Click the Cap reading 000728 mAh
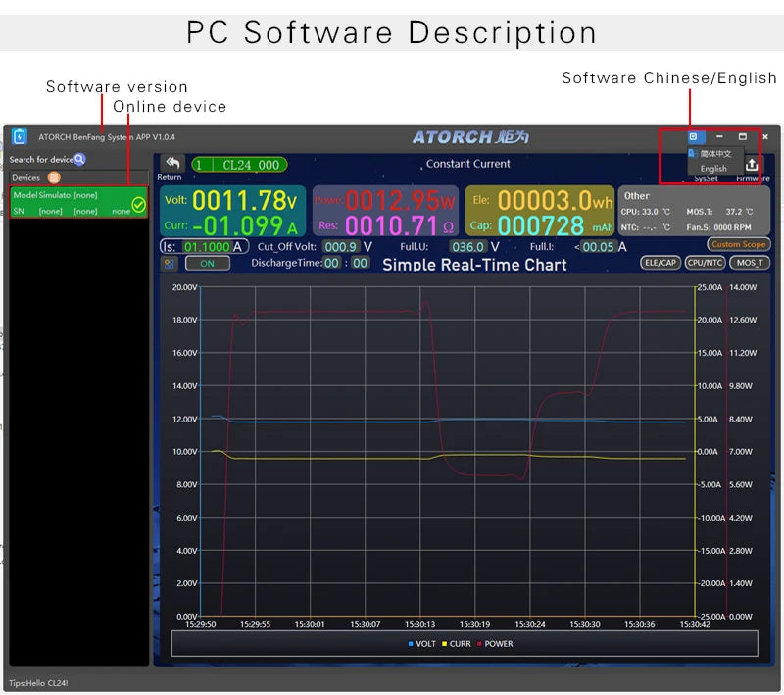This screenshot has height=695, width=784. pos(555,225)
